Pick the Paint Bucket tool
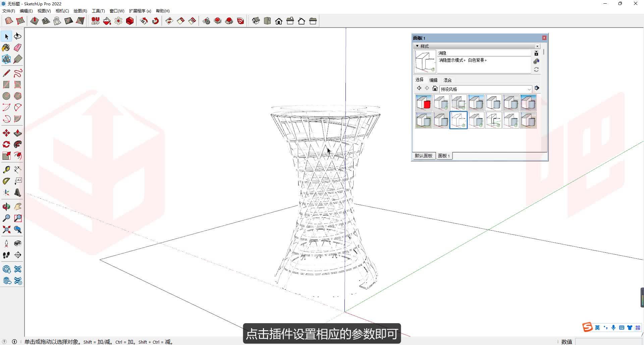 (6, 48)
